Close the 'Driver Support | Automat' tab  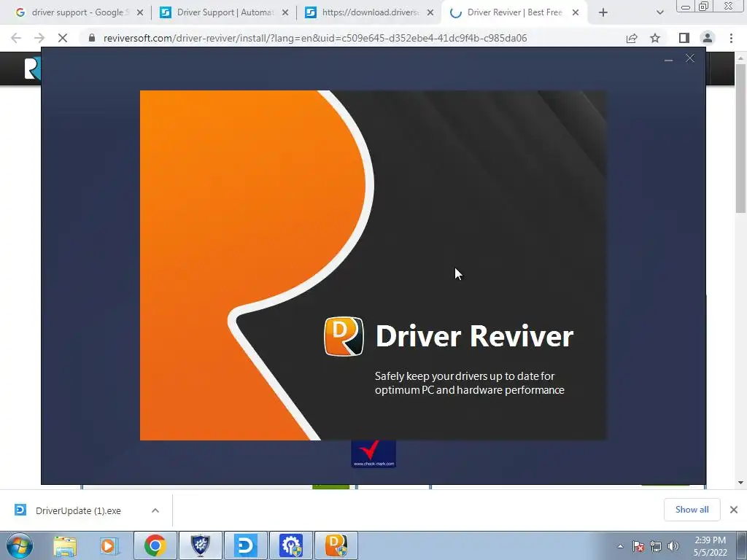click(285, 13)
